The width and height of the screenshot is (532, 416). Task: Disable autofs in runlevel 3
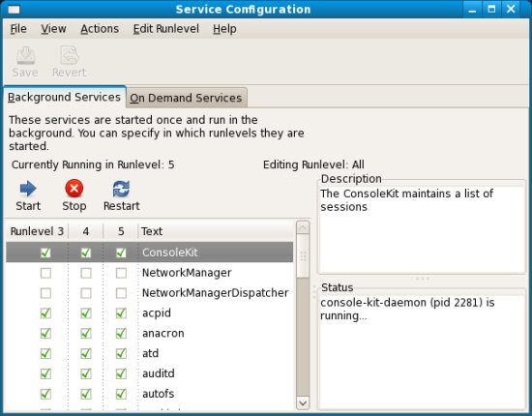45,394
